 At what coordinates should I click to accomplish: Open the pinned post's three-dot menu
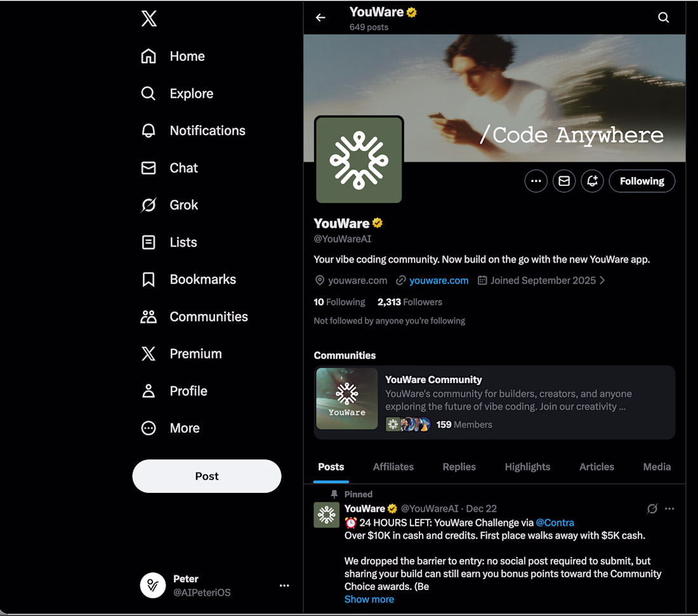669,509
